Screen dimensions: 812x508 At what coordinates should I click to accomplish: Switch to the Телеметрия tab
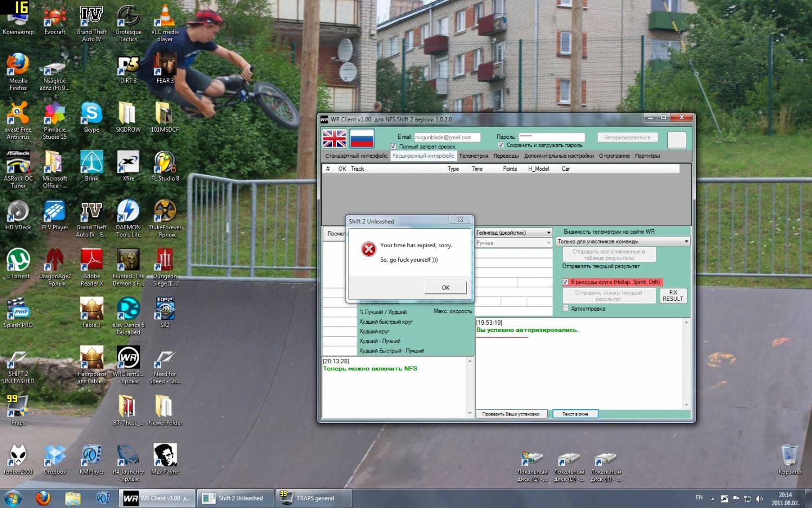pos(473,156)
